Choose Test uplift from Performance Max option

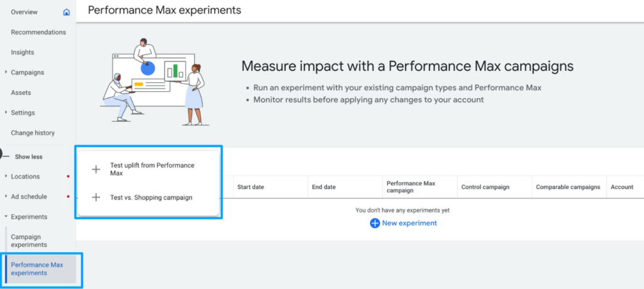152,169
